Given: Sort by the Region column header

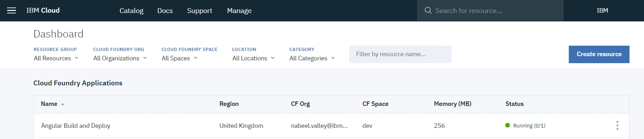Looking at the screenshot, I should point(229,104).
